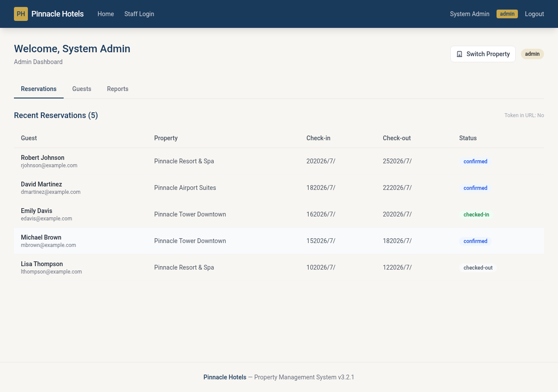
Task: Select guest Emily Davis
Action: pos(37,211)
